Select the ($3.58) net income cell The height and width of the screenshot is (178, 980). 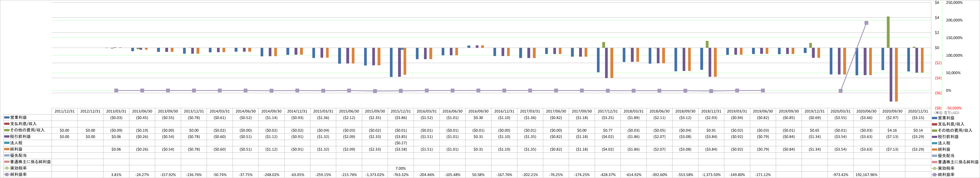tap(401, 149)
